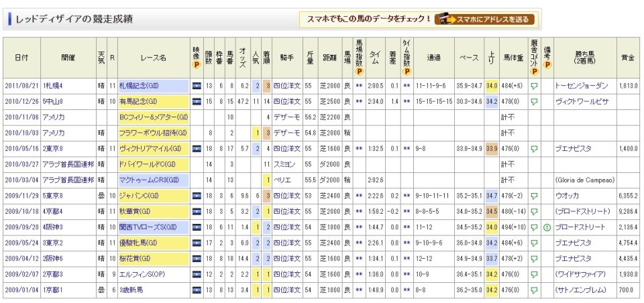Open stable comment icon for 札幌記念 row

pos(534,86)
